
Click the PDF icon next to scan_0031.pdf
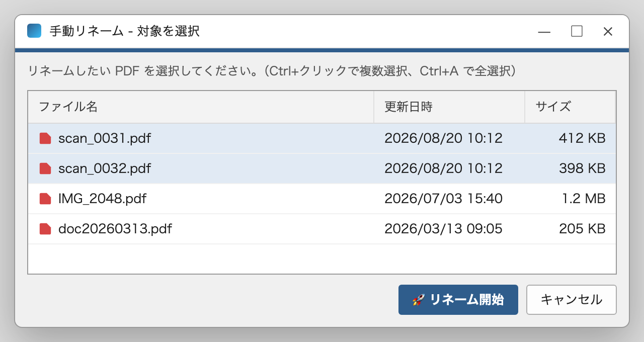(45, 138)
